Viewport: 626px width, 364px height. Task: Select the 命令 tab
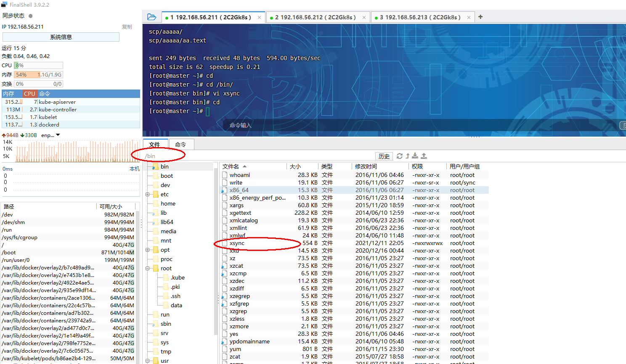181,144
